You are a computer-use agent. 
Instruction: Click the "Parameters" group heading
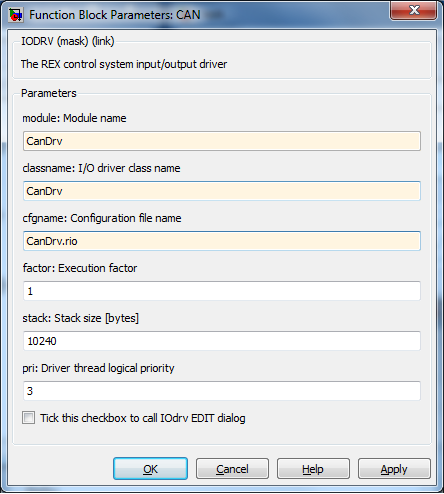[x=49, y=93]
